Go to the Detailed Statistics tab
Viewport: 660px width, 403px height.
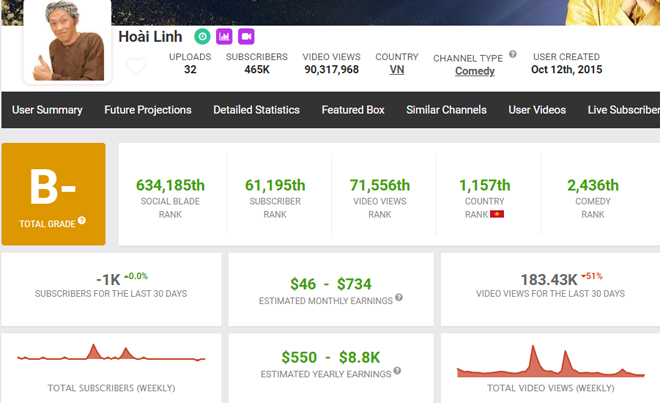(x=256, y=110)
